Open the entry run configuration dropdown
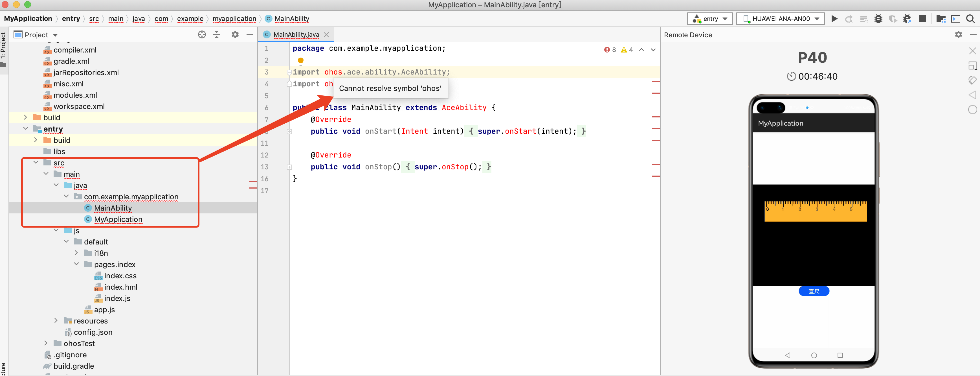The image size is (980, 376). tap(710, 19)
